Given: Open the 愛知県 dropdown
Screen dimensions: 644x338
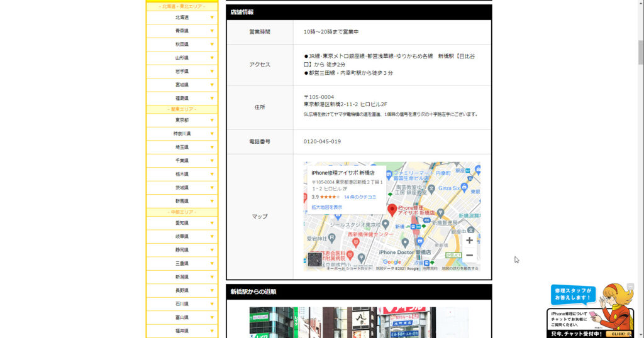Looking at the screenshot, I should click(182, 223).
